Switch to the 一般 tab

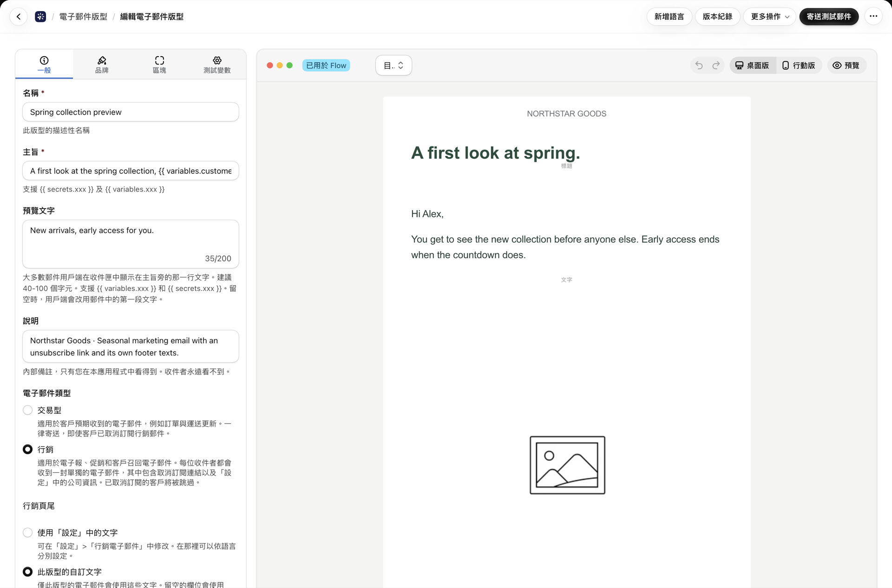[x=44, y=65]
